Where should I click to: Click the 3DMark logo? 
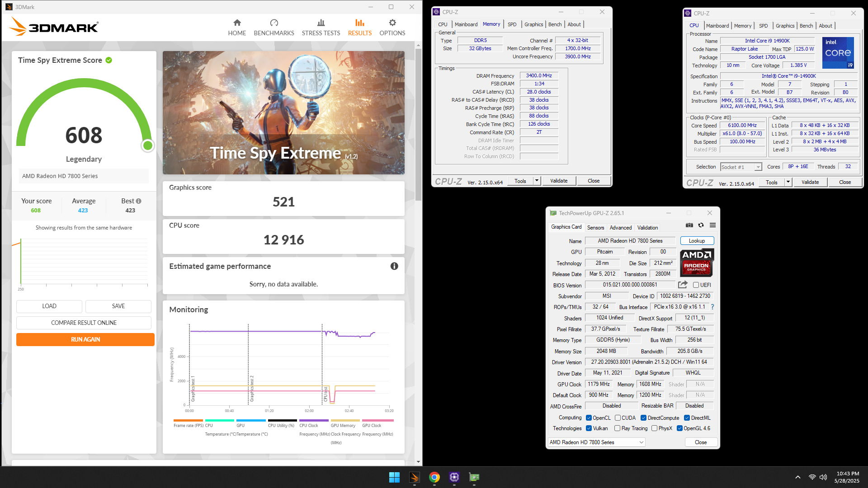[54, 27]
